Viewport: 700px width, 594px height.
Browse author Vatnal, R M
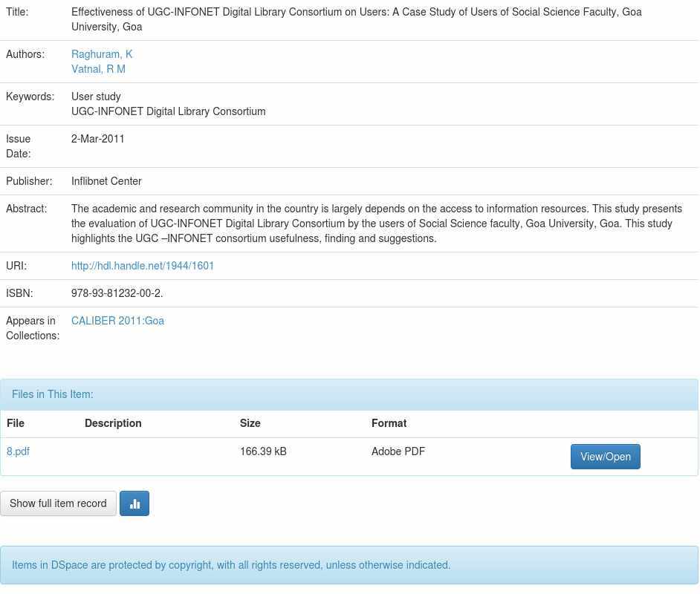(98, 69)
